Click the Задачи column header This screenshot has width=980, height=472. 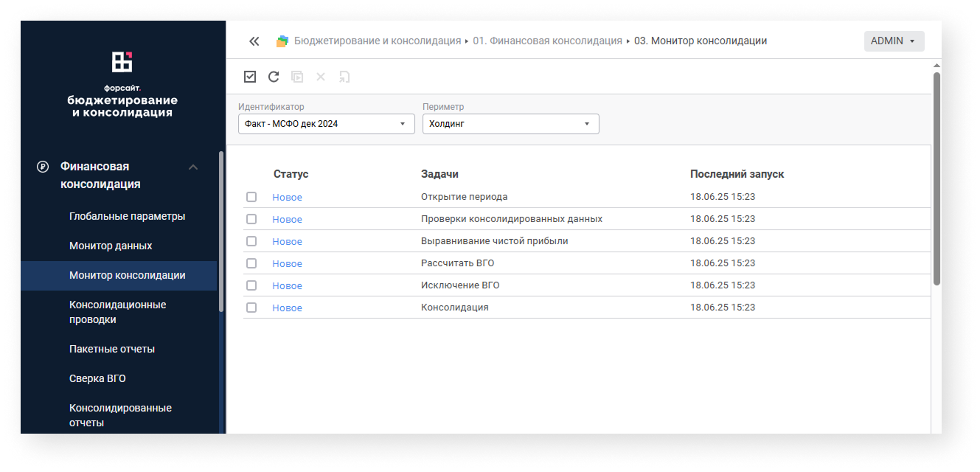point(439,174)
